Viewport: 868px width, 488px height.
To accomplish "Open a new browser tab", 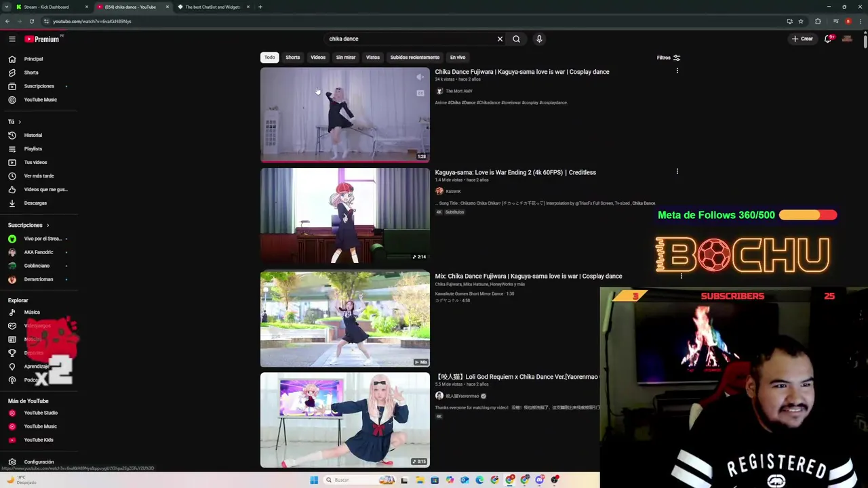I will click(260, 7).
